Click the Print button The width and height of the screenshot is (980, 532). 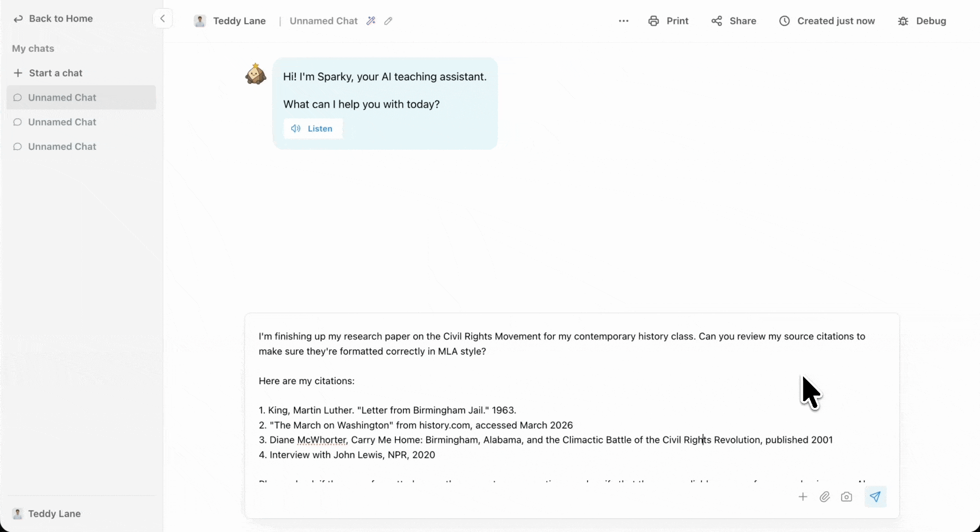tap(668, 21)
